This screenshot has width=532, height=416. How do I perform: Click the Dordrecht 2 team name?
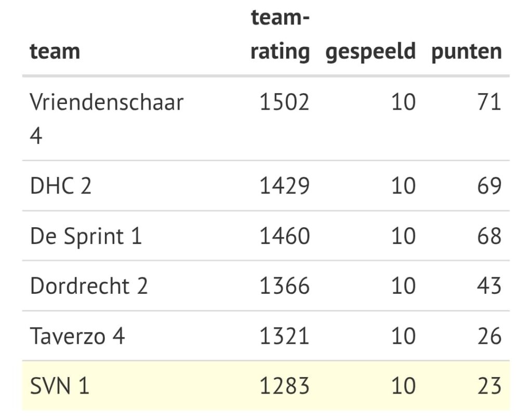tap(89, 286)
